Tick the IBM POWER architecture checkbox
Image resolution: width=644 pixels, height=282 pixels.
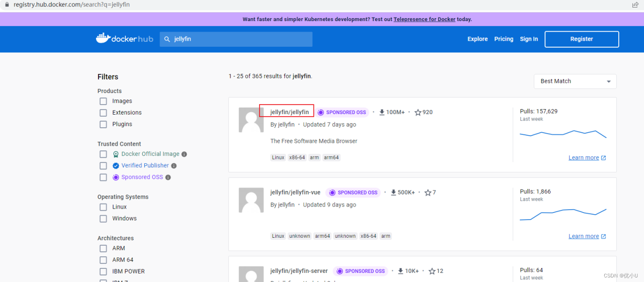coord(103,271)
